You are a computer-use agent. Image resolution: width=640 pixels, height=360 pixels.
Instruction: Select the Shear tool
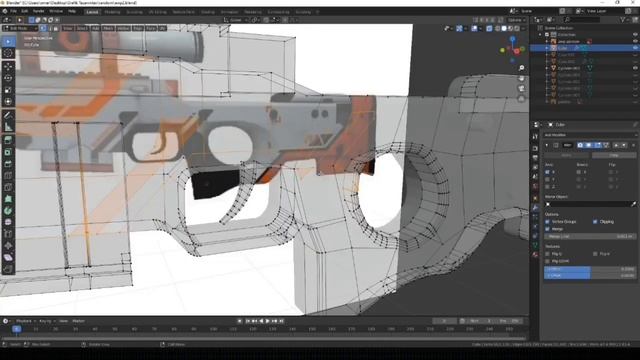(x=8, y=257)
